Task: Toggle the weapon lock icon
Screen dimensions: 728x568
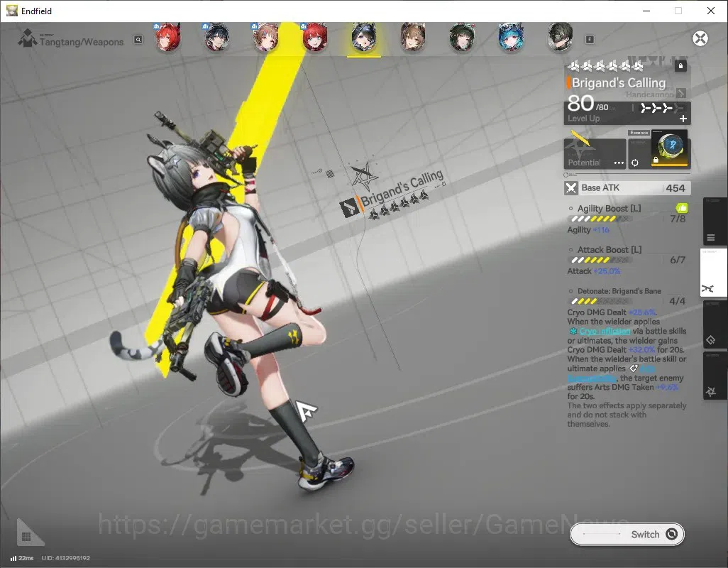Action: click(x=680, y=66)
